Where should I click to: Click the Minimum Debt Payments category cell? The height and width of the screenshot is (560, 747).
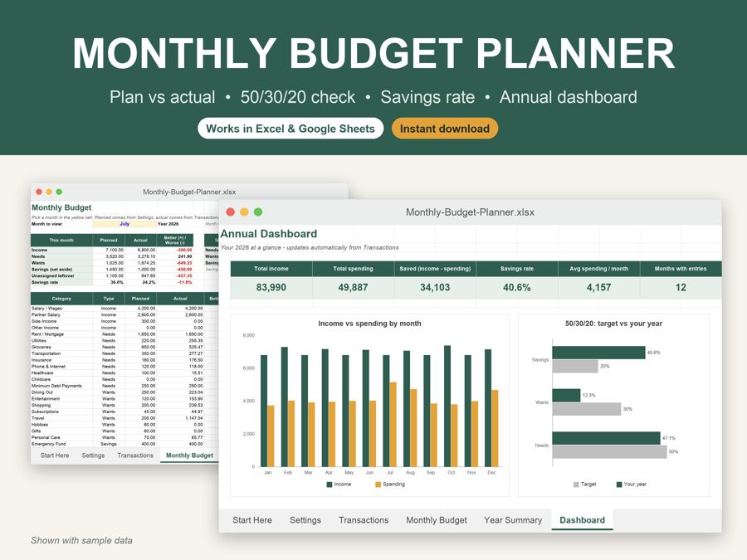[x=61, y=386]
